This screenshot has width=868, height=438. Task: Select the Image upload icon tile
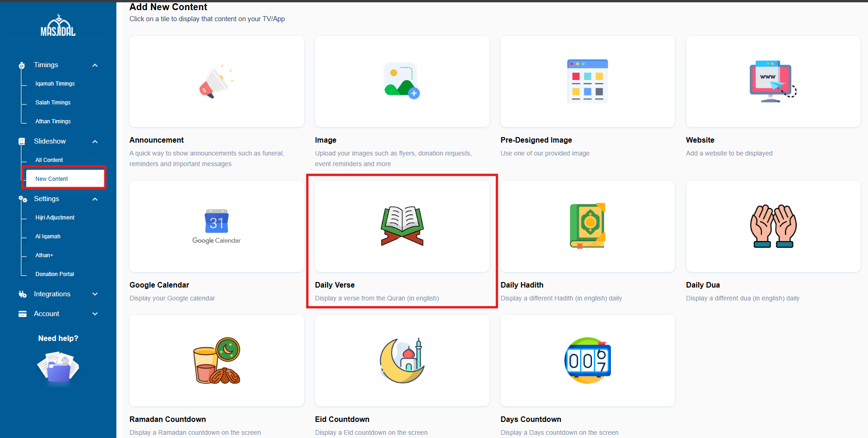click(x=402, y=81)
